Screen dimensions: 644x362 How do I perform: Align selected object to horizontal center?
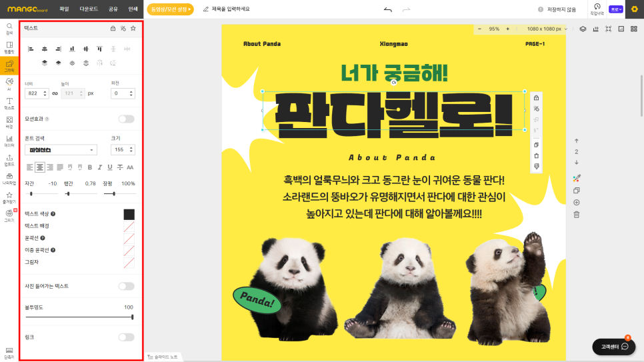click(45, 49)
